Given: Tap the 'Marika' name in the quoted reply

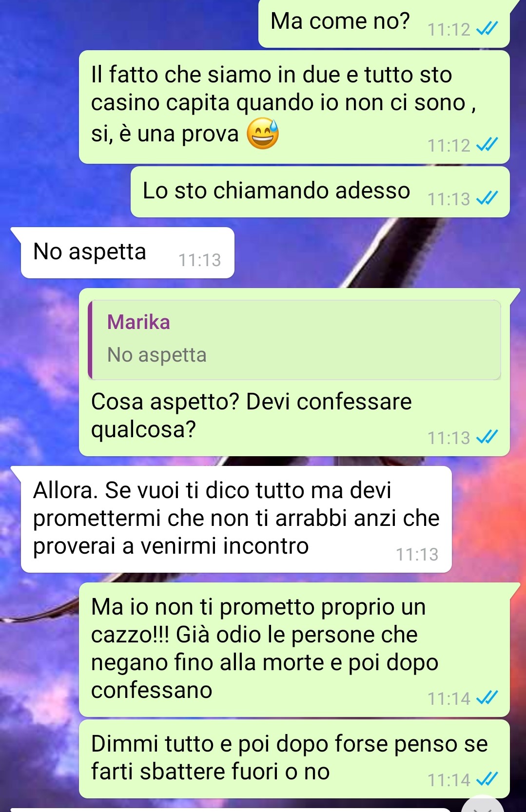Looking at the screenshot, I should pyautogui.click(x=138, y=322).
